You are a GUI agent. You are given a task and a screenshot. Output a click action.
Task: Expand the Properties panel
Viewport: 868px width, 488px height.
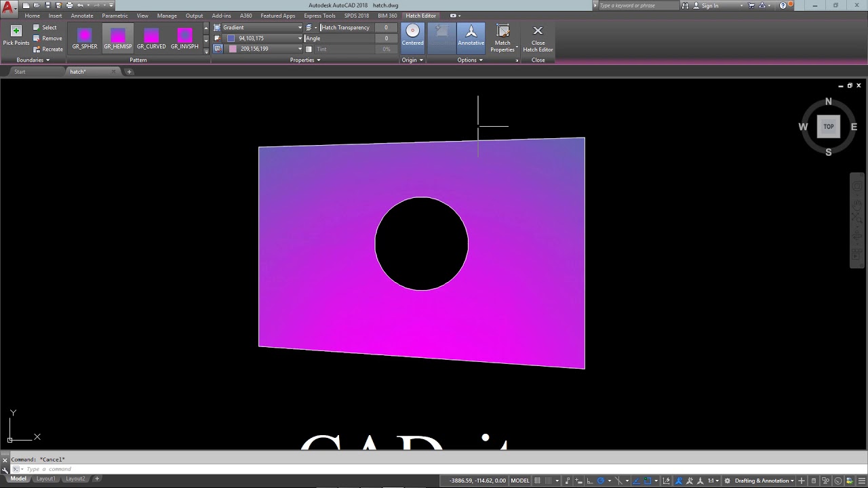coord(305,60)
